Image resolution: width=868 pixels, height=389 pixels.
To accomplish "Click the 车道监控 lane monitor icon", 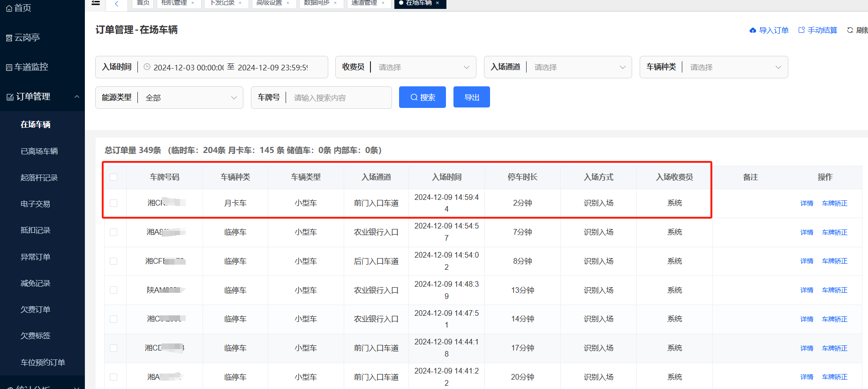I will [x=9, y=68].
